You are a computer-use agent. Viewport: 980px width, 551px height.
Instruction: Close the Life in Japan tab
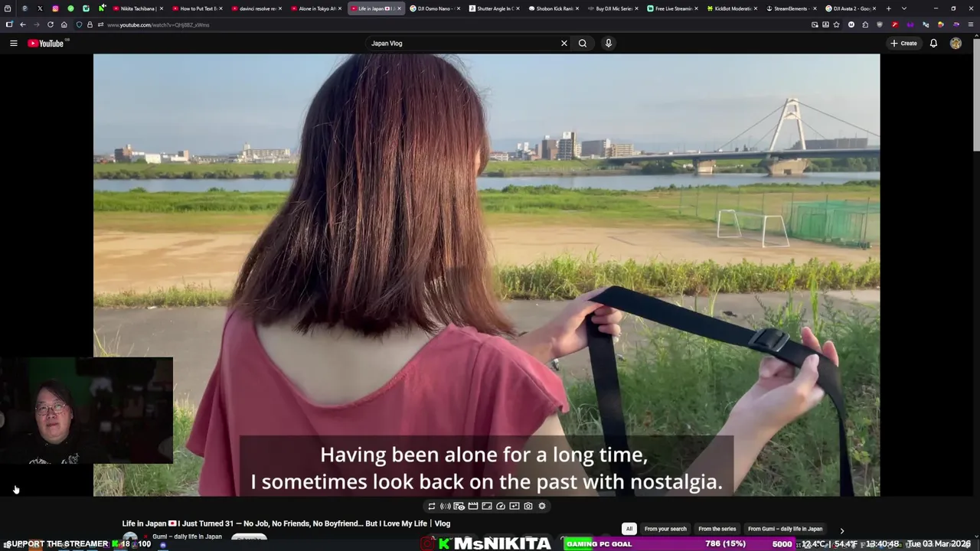click(x=399, y=8)
